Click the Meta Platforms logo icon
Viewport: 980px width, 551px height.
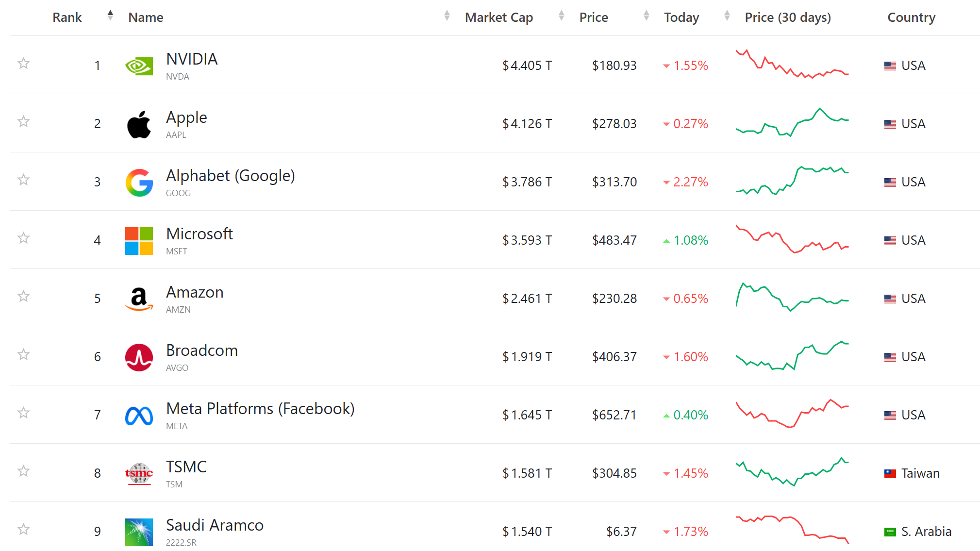[139, 416]
